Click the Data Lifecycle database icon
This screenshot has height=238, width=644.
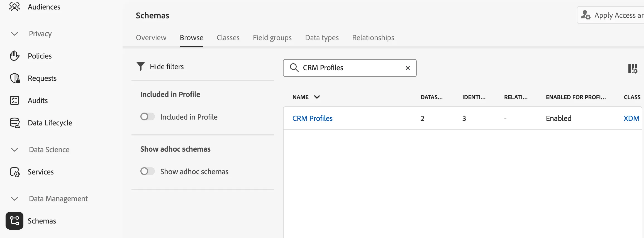pos(15,123)
